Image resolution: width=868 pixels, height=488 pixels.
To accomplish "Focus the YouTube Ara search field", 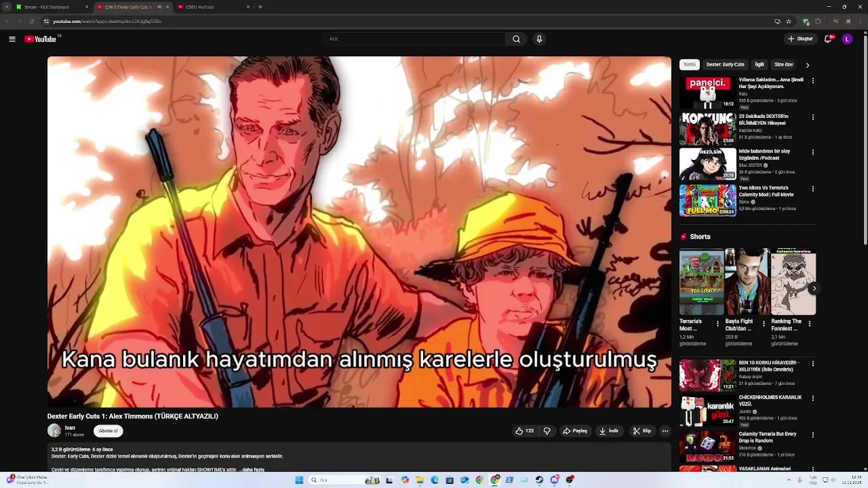I will pos(415,39).
